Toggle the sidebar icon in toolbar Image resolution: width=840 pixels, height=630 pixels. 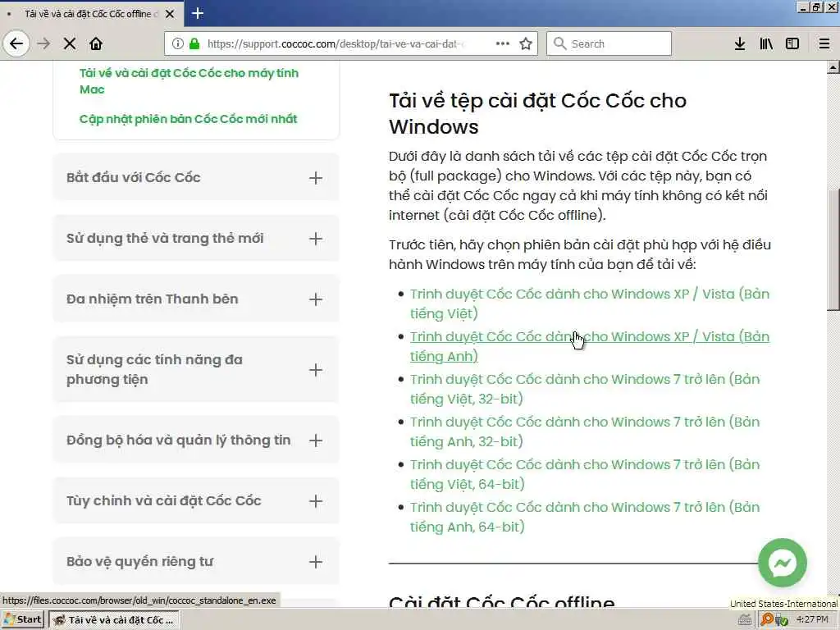[792, 43]
